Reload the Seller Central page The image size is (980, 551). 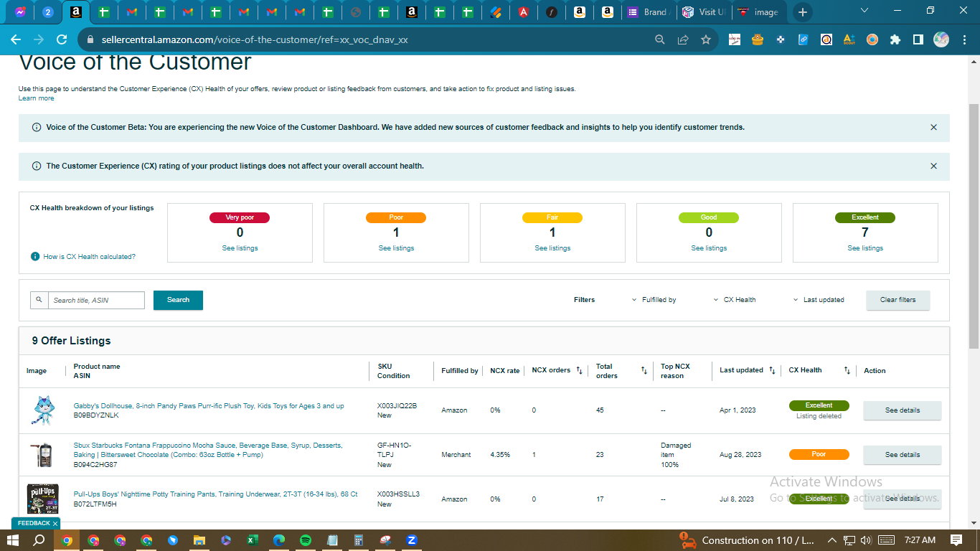pyautogui.click(x=62, y=40)
